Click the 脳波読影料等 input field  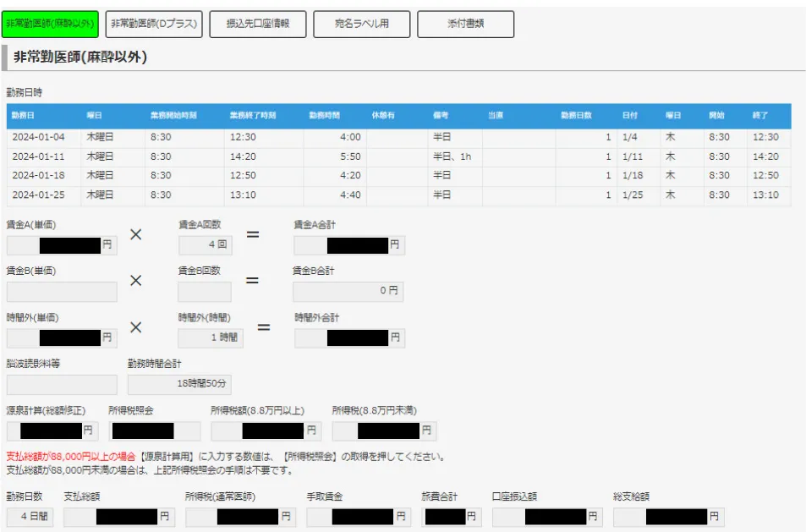(x=62, y=385)
